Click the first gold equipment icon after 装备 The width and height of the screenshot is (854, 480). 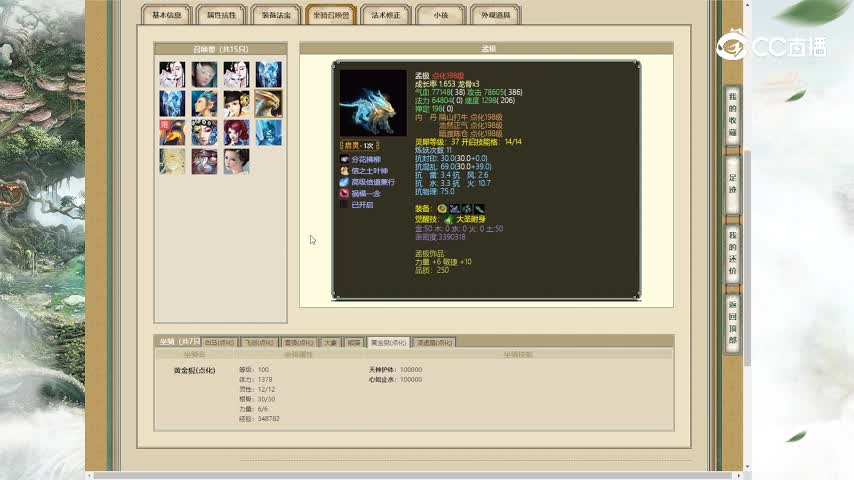[442, 209]
